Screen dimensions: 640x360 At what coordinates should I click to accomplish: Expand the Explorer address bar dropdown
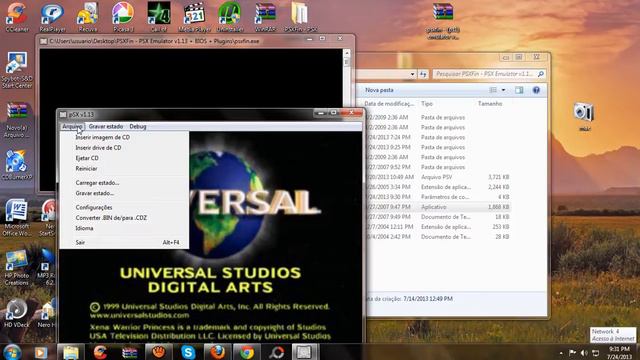(413, 74)
